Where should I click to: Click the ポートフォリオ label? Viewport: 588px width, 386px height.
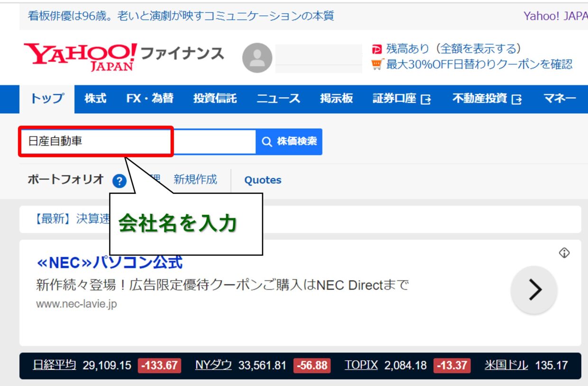click(x=65, y=179)
